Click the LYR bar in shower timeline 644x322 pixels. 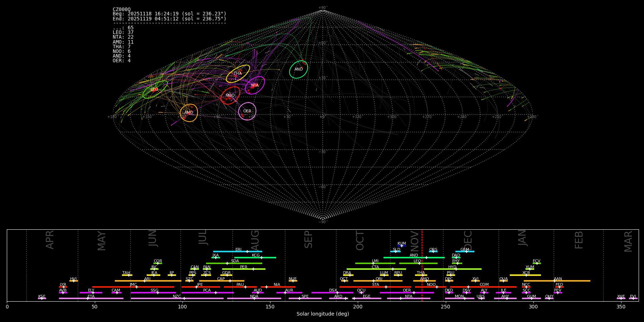pos(63,287)
